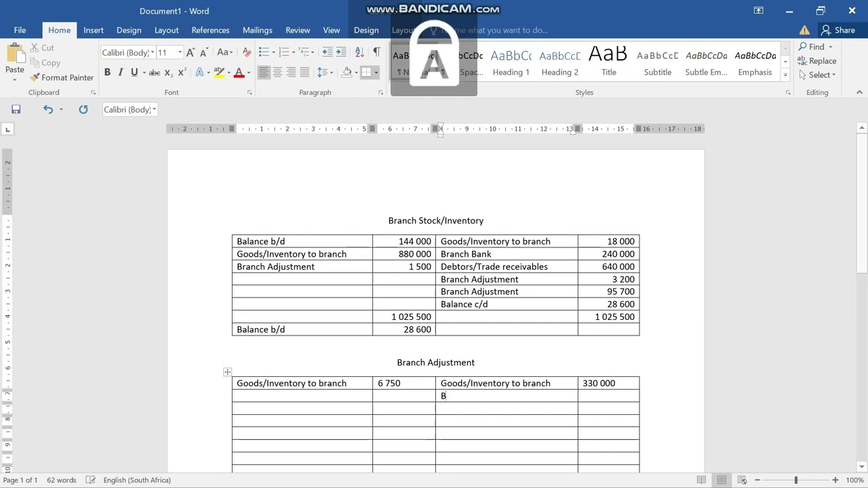Select the table using its move handle
Viewport: 868px width, 488px height.
[227, 372]
